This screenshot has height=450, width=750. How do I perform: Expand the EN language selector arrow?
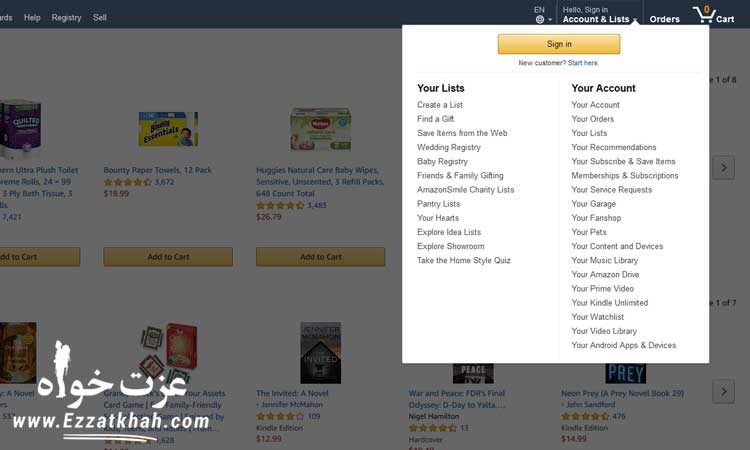[x=550, y=20]
